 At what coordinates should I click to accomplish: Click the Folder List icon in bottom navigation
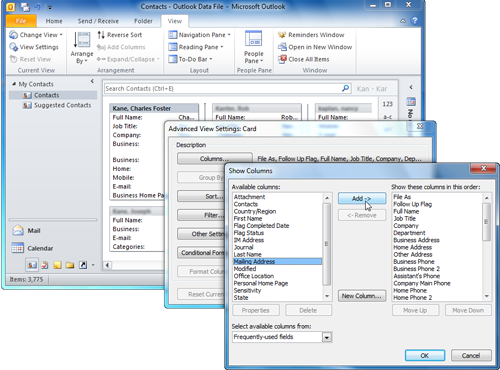(x=70, y=265)
